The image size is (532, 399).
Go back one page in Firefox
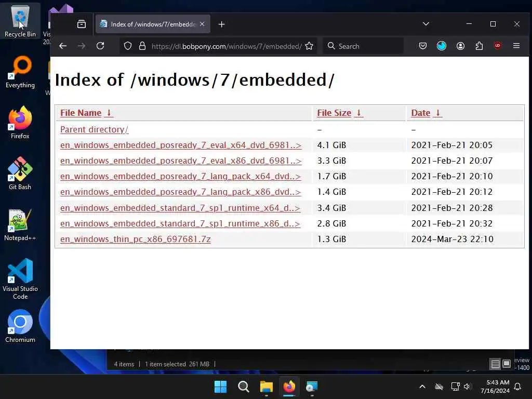pos(63,46)
